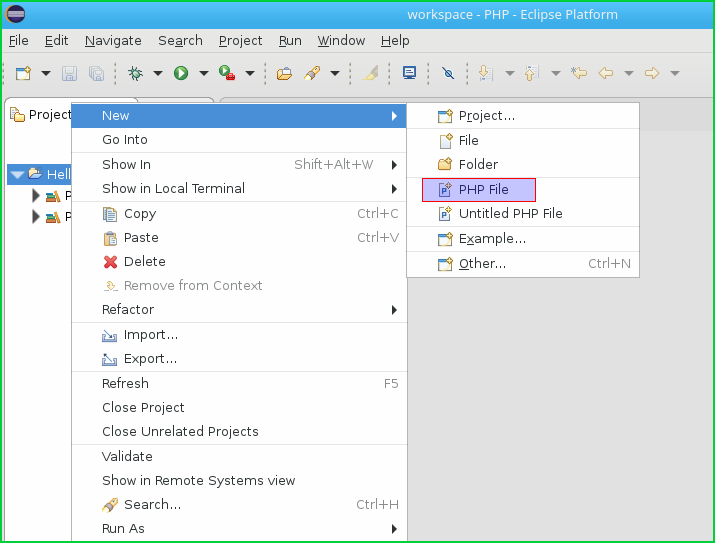Open the Window menu
715x543 pixels.
341,41
